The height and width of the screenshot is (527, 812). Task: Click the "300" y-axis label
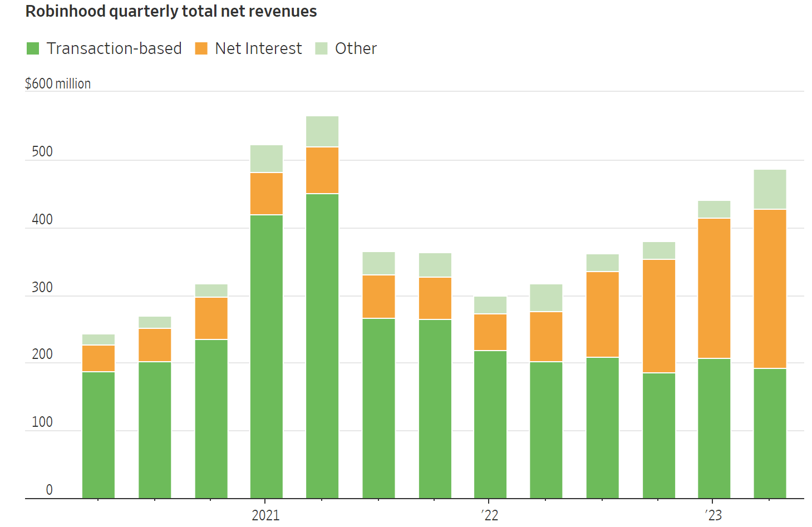coord(42,287)
